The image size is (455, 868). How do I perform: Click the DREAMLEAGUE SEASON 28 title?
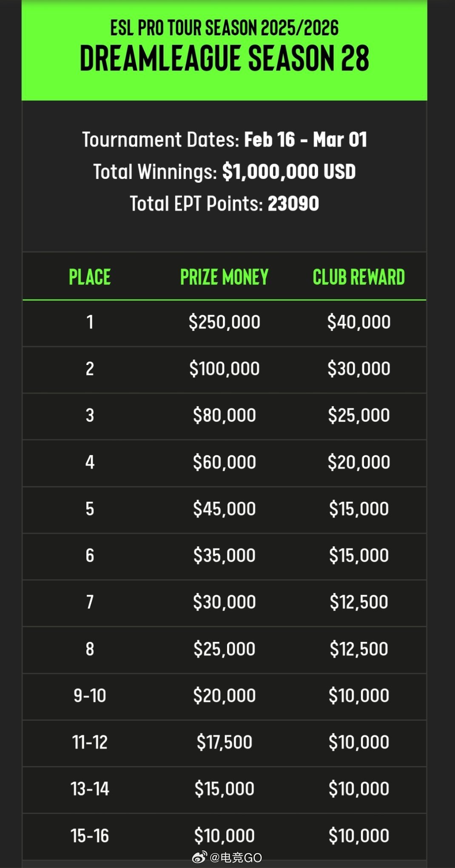pos(225,58)
